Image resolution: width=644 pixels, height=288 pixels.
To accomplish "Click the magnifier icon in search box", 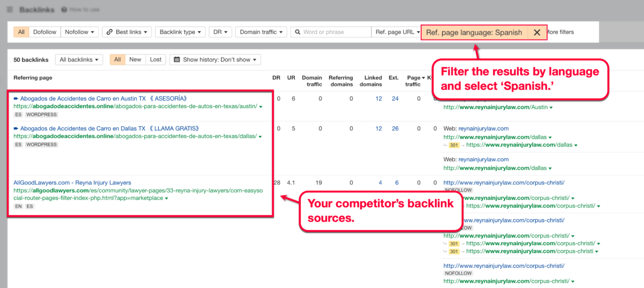I will pos(297,32).
